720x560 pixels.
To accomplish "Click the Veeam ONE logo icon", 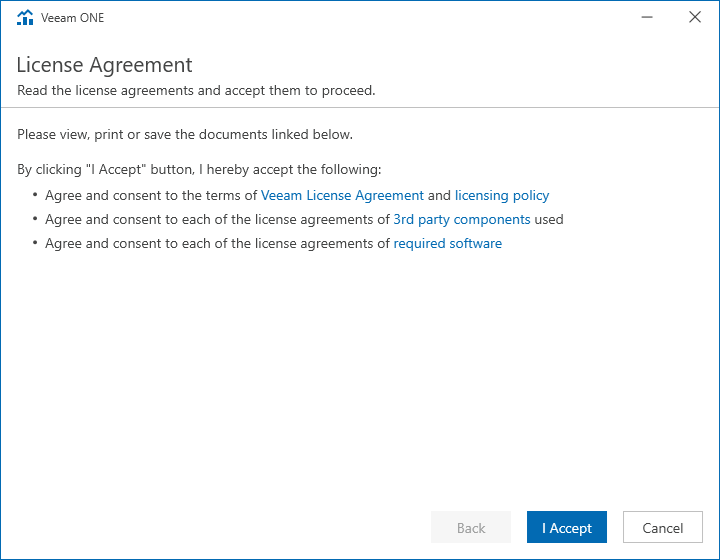I will 26,17.
